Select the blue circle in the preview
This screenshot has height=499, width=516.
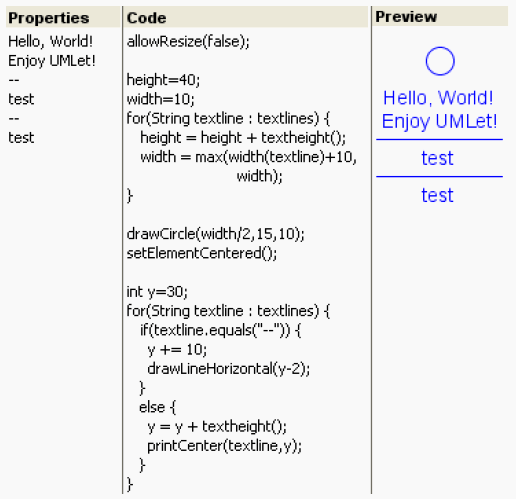440,61
